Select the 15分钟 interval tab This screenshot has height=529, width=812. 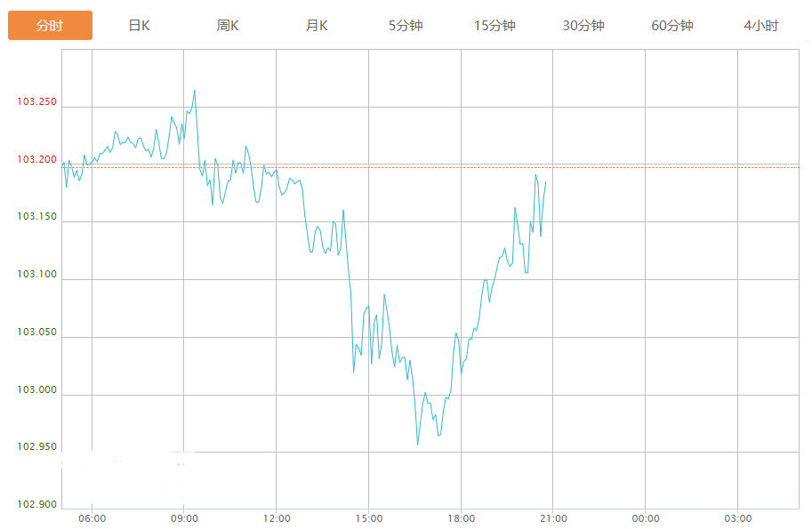pos(494,26)
